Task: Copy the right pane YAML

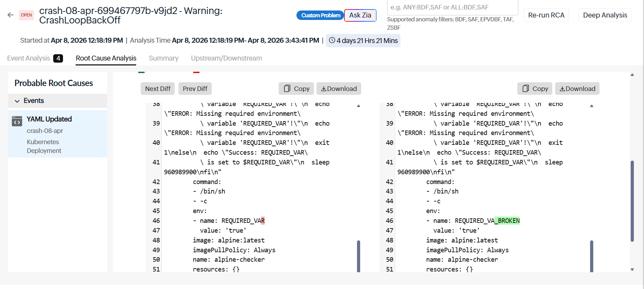Action: coord(535,89)
